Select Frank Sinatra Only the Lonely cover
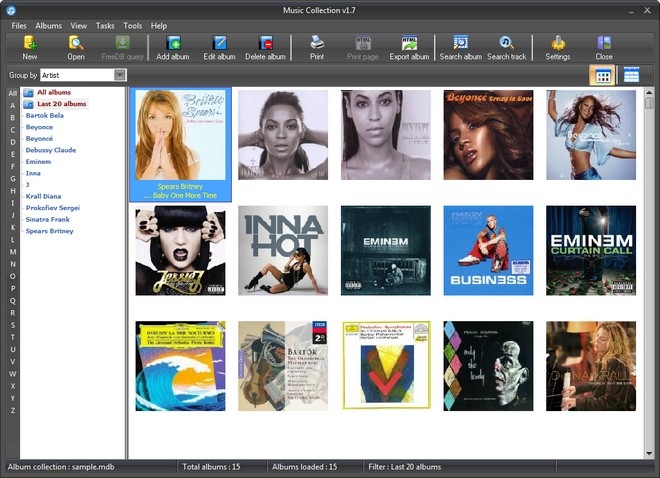Image resolution: width=660 pixels, height=478 pixels. (488, 366)
